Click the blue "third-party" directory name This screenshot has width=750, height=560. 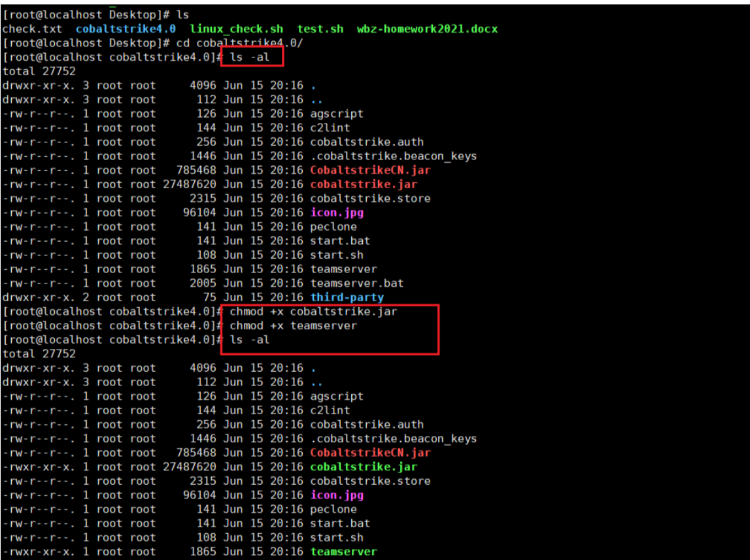click(347, 298)
